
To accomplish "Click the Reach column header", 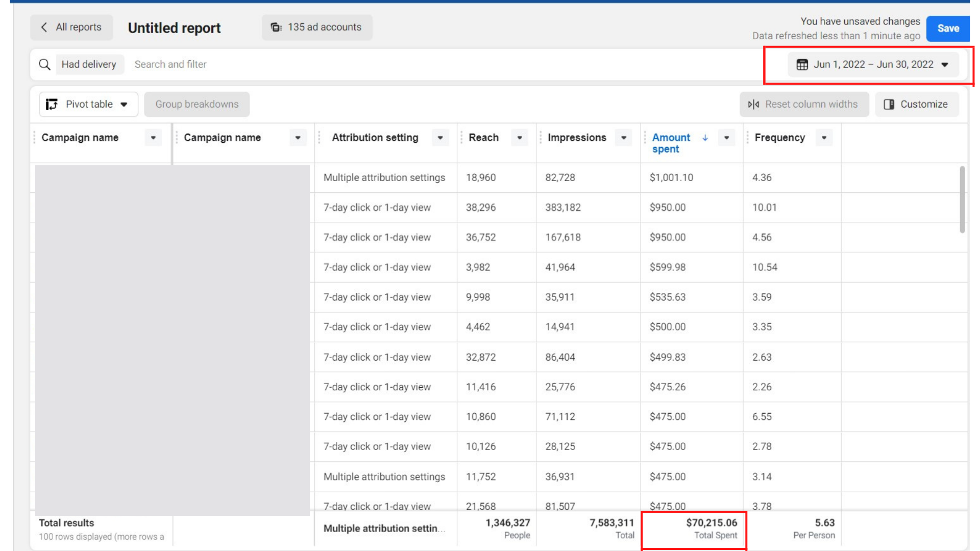I will (484, 138).
